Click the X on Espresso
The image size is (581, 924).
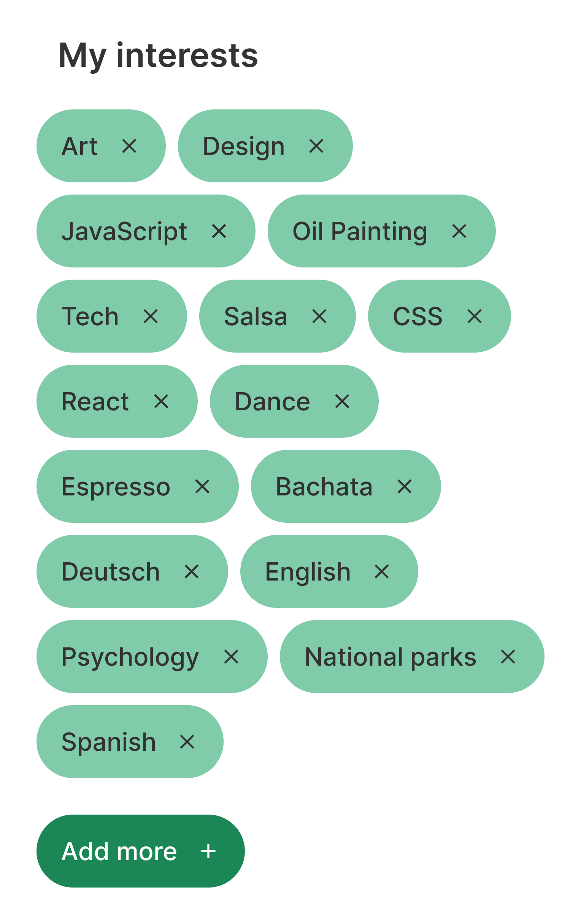click(x=202, y=487)
